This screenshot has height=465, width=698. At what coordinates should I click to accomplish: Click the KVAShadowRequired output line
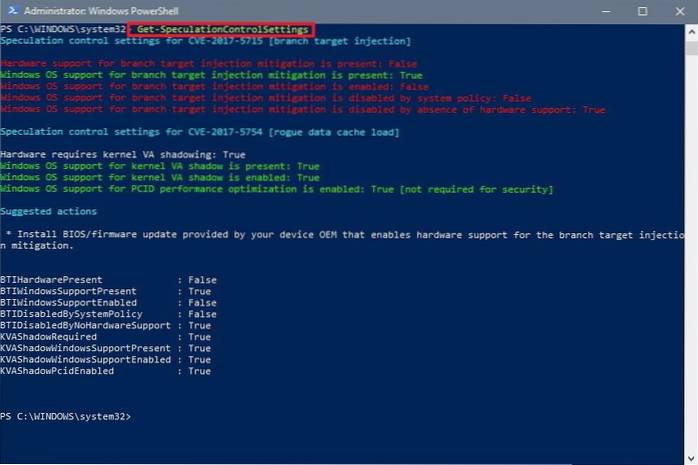106,337
